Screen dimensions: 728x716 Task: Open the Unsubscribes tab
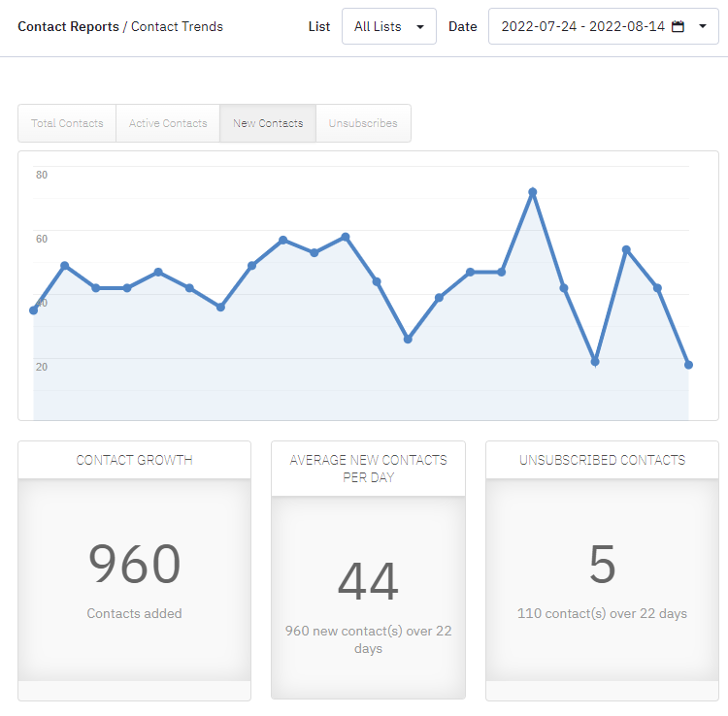[x=363, y=123]
